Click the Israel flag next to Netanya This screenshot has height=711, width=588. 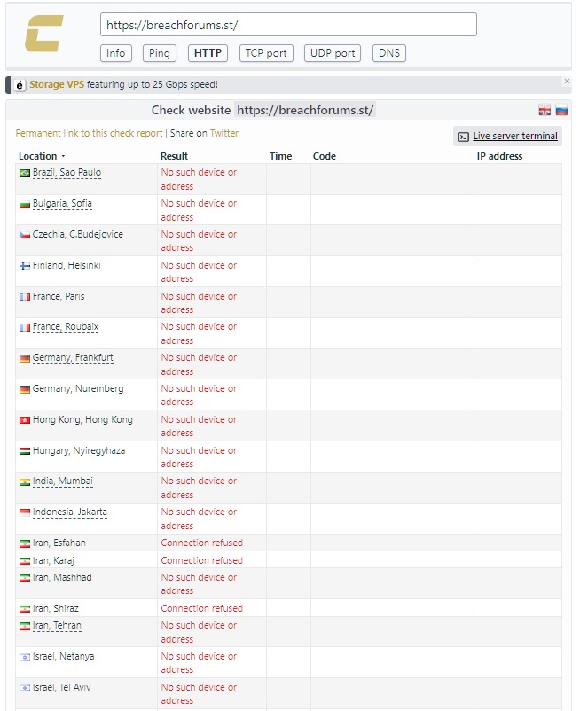(24, 657)
